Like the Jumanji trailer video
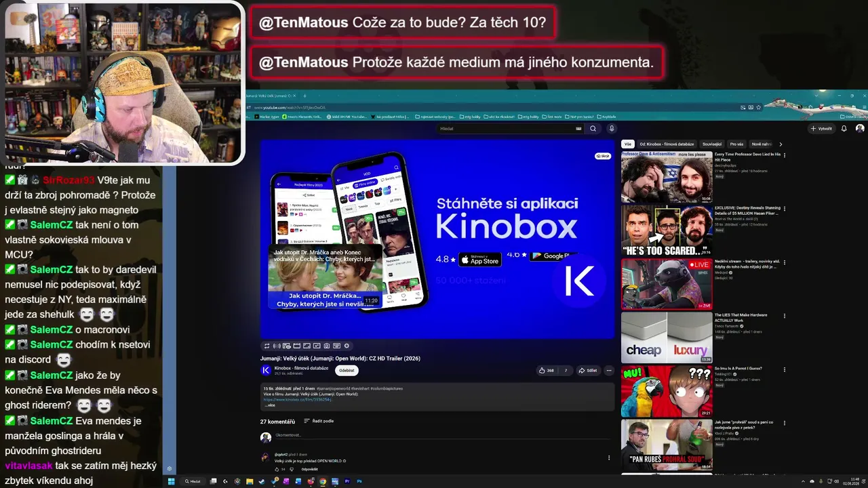868x488 pixels. coord(547,371)
